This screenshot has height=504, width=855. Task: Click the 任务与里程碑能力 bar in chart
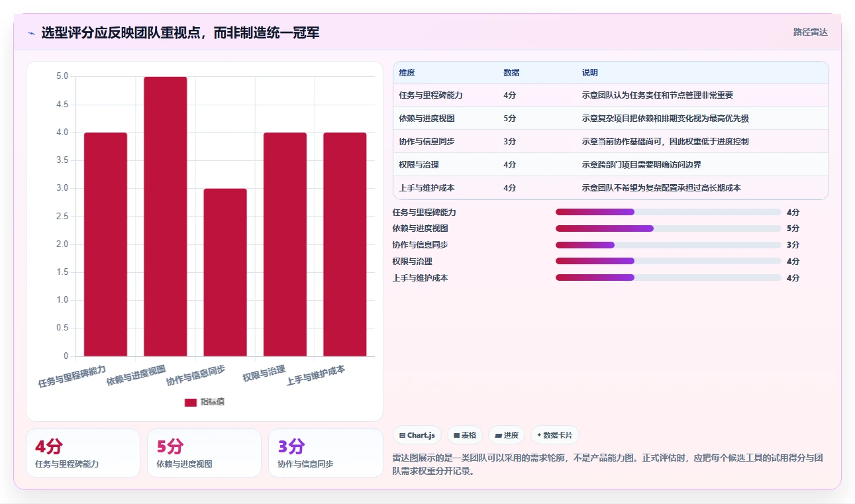pyautogui.click(x=105, y=244)
